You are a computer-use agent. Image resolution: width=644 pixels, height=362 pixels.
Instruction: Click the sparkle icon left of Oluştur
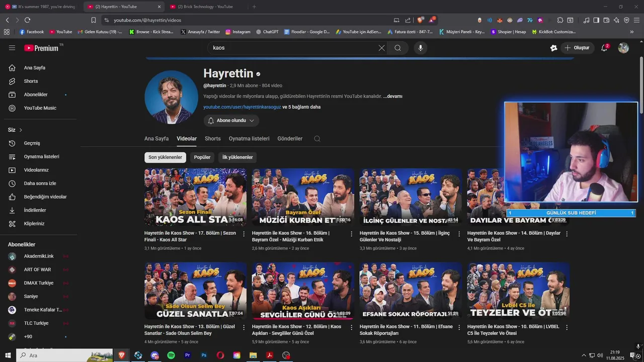[553, 48]
